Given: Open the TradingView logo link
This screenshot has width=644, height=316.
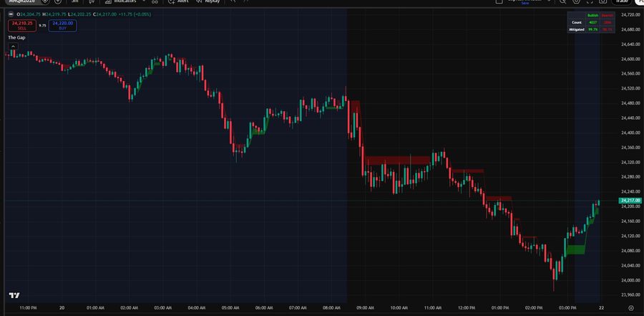Looking at the screenshot, I should click(14, 295).
